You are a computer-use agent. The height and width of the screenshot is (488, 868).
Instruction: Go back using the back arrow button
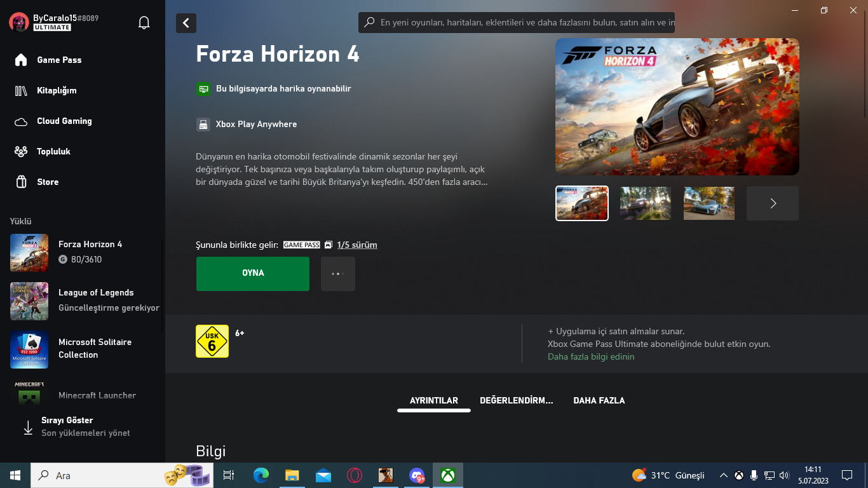pyautogui.click(x=186, y=23)
